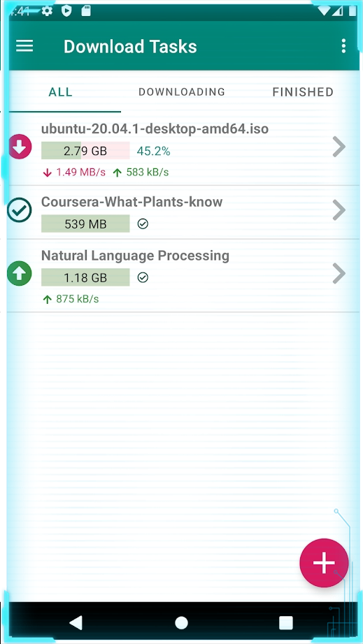Switch to the DOWNLOADING tab
The width and height of the screenshot is (363, 644).
pyautogui.click(x=182, y=92)
